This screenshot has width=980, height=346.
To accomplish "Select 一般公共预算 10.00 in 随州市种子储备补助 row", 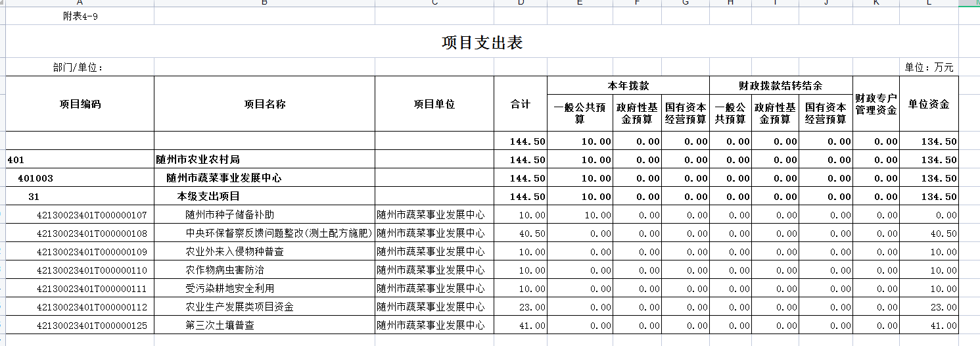I will tap(580, 214).
